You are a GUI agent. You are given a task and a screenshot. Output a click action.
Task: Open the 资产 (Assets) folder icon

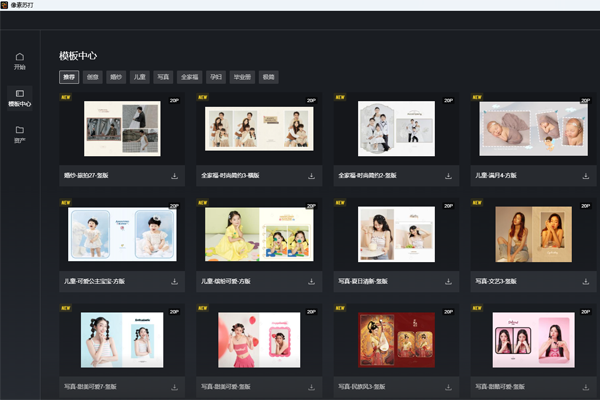click(x=20, y=132)
